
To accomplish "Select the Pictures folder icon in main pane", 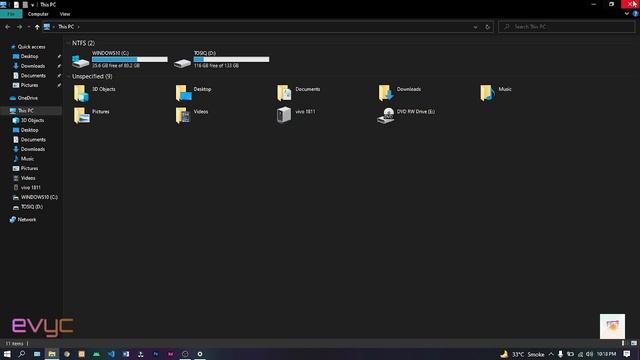I will tap(81, 115).
